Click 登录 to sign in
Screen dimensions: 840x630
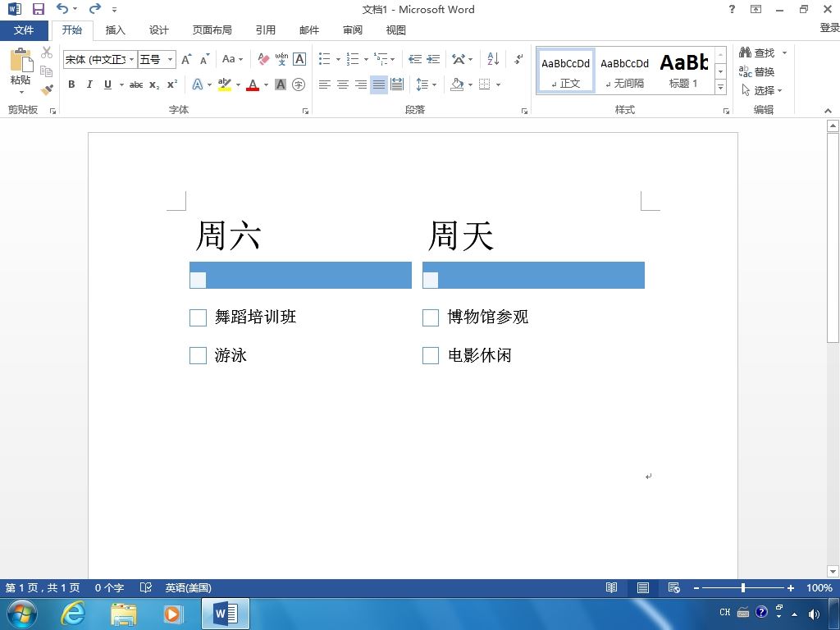[x=830, y=27]
